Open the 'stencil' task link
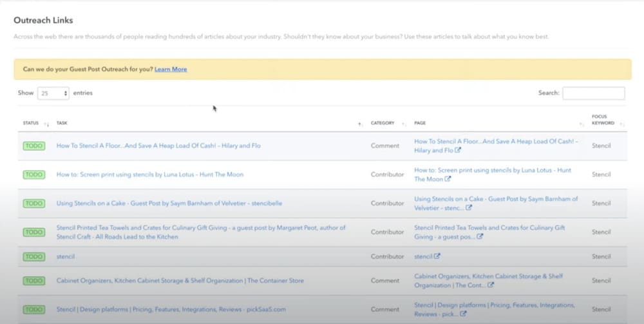644x324 pixels. click(66, 256)
